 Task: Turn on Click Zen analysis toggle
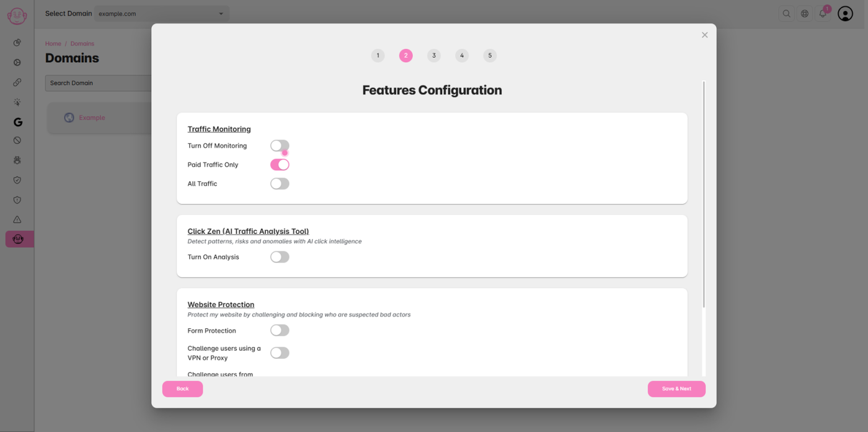pyautogui.click(x=280, y=257)
